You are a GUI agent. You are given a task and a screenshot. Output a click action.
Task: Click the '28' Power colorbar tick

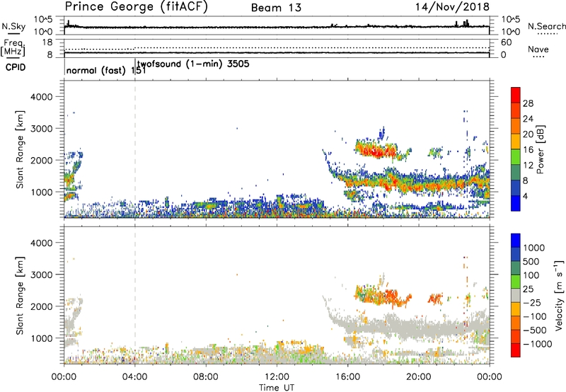point(528,103)
